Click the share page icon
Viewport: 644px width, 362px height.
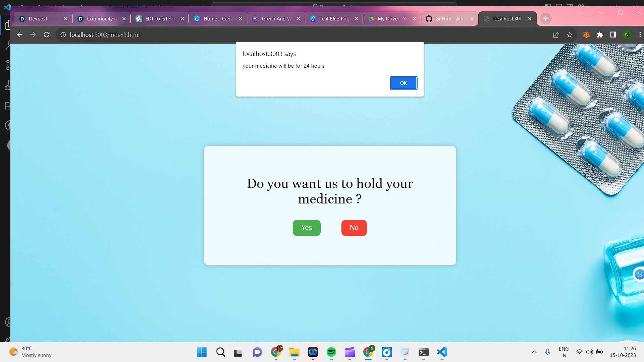click(x=556, y=35)
